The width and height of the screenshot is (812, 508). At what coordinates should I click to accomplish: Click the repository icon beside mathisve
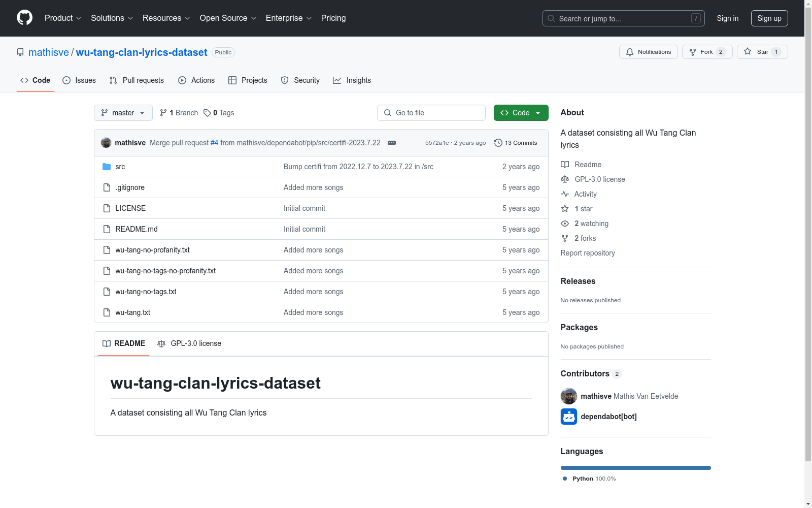(20, 52)
